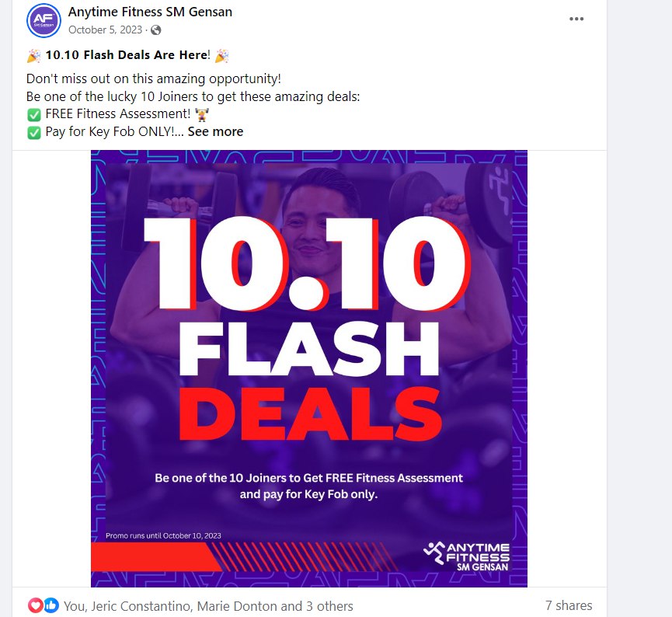Click the green checkmark beside Pay for Key Fob
Screen dimensions: 672x617
coord(34,132)
